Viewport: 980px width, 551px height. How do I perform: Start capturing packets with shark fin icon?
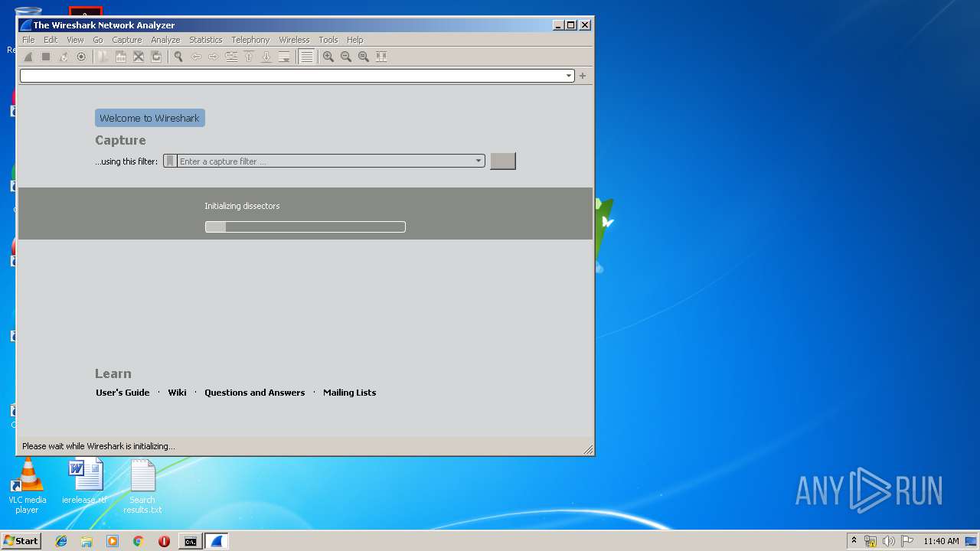[x=28, y=57]
